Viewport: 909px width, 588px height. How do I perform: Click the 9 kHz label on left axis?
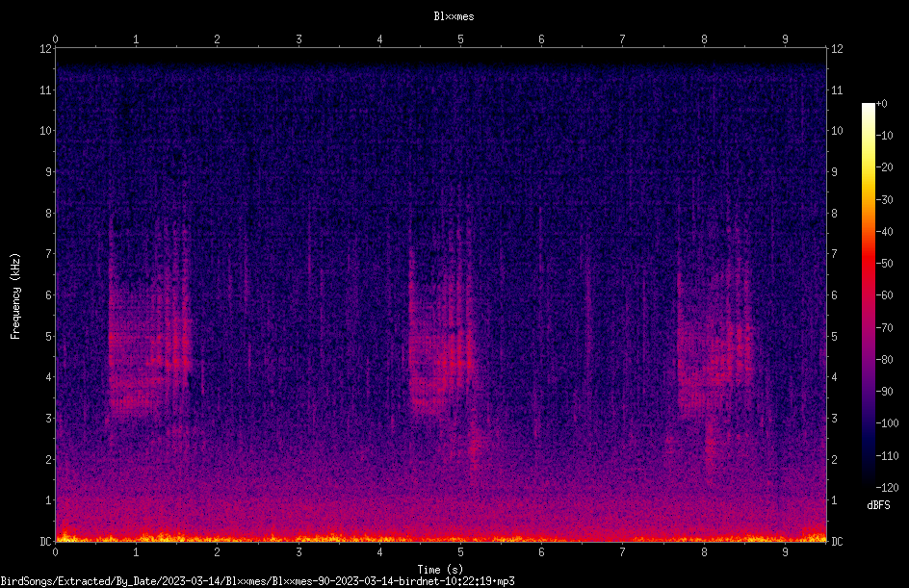[x=48, y=171]
